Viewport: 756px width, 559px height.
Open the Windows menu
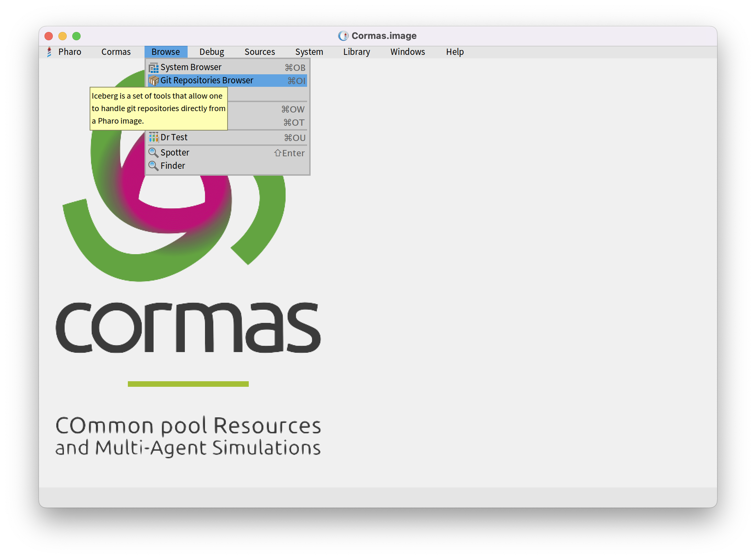pyautogui.click(x=408, y=52)
